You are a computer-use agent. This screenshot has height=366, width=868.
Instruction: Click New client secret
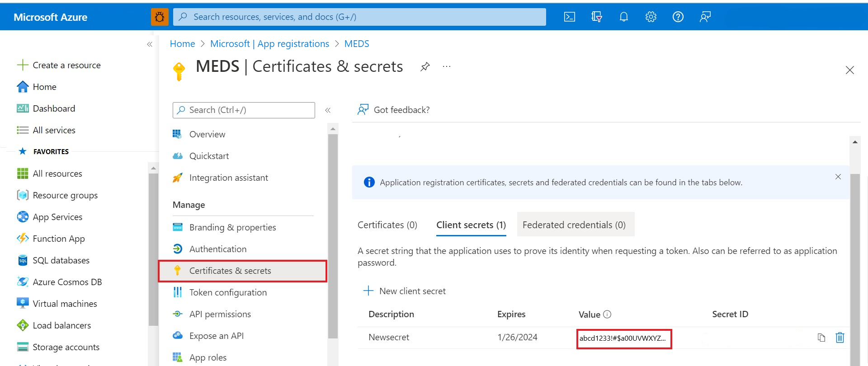coord(405,291)
